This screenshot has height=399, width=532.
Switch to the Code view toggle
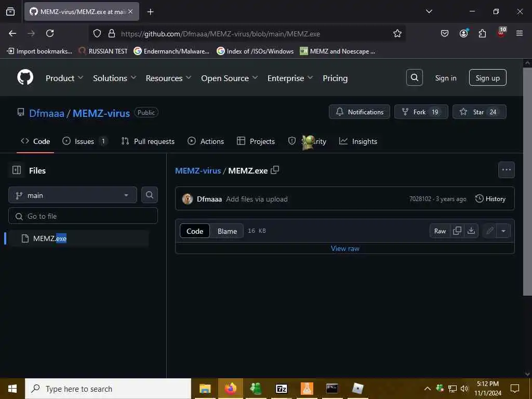click(195, 231)
